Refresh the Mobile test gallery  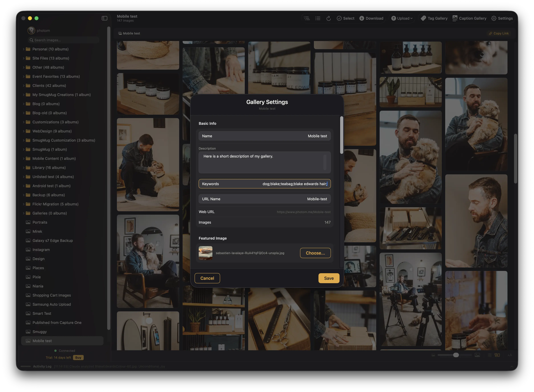(329, 18)
